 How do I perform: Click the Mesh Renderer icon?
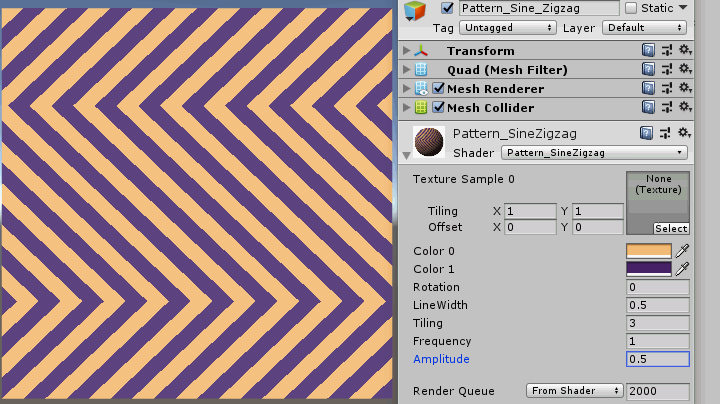pyautogui.click(x=421, y=88)
